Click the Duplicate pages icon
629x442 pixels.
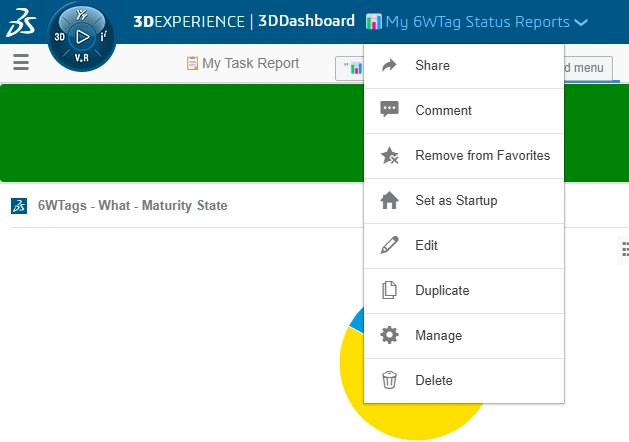pos(389,290)
